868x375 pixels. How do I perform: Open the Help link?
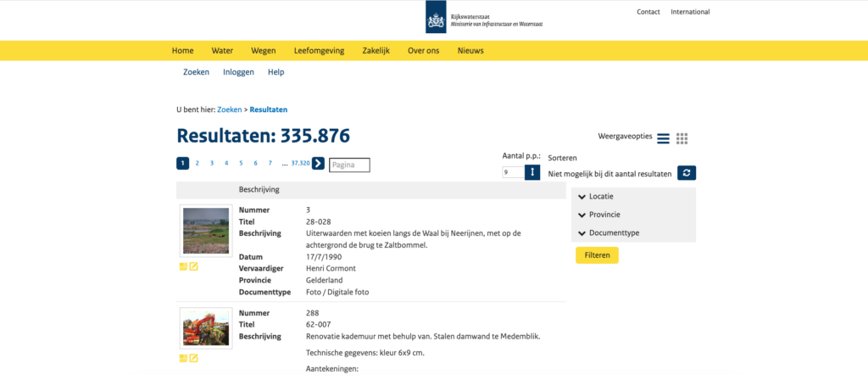[275, 72]
